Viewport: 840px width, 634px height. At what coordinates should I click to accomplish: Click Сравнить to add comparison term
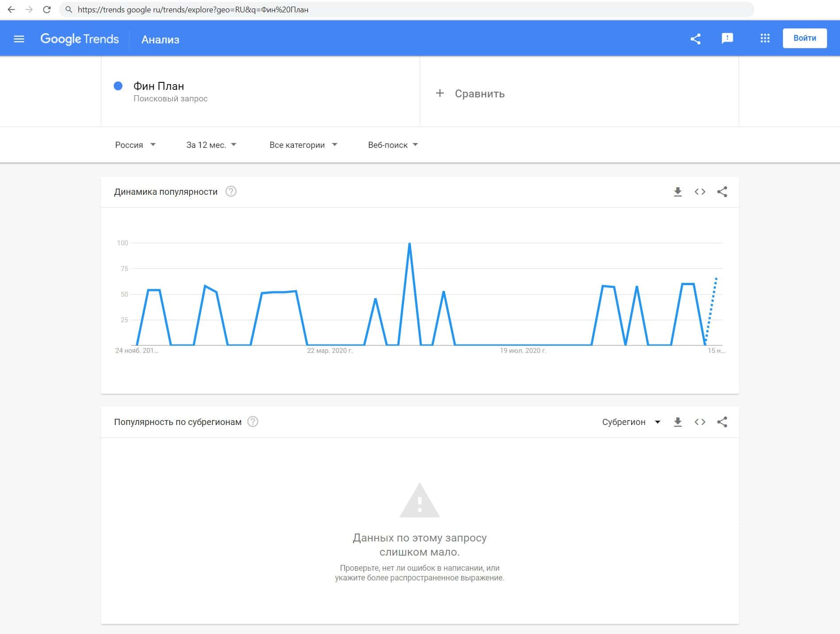[x=471, y=93]
